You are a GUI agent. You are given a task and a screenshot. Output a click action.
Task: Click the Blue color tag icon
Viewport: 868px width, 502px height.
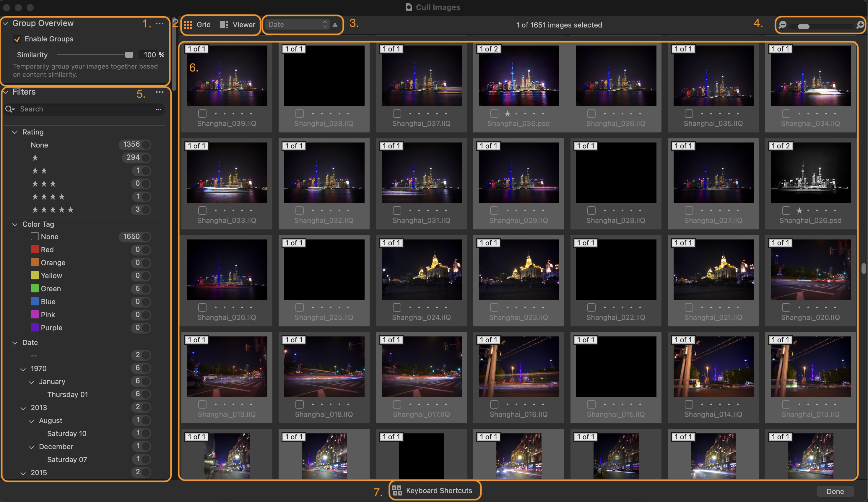pyautogui.click(x=35, y=301)
